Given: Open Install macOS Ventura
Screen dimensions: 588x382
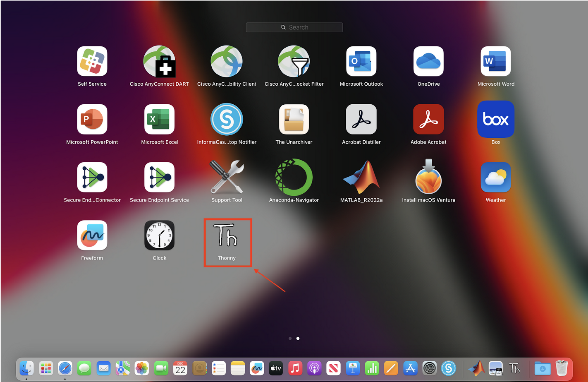Looking at the screenshot, I should (x=428, y=177).
